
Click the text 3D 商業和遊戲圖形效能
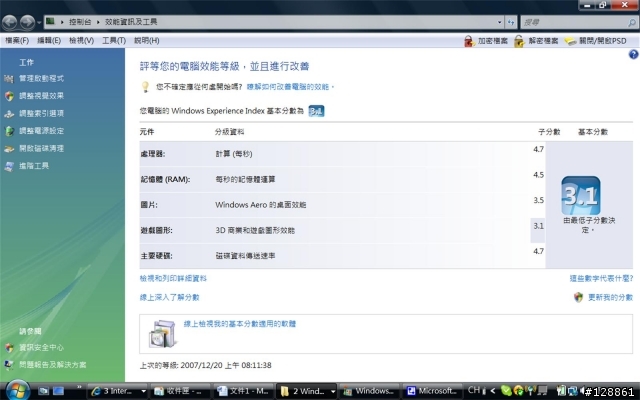pyautogui.click(x=255, y=230)
